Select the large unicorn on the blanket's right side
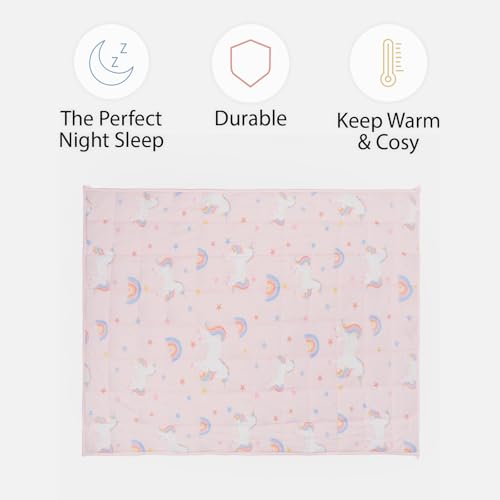500x500 pixels. [x=347, y=348]
